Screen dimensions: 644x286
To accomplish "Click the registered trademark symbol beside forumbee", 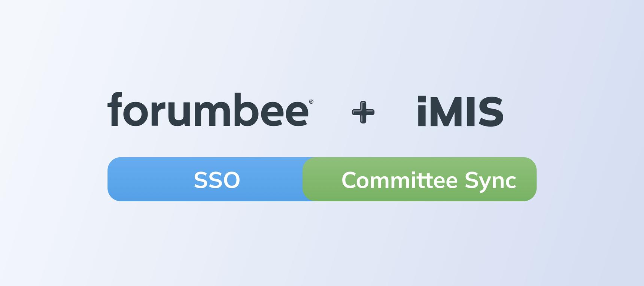I will pos(311,102).
